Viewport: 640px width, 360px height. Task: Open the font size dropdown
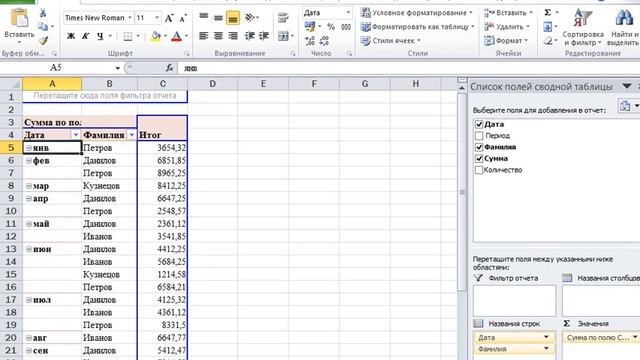click(x=157, y=18)
